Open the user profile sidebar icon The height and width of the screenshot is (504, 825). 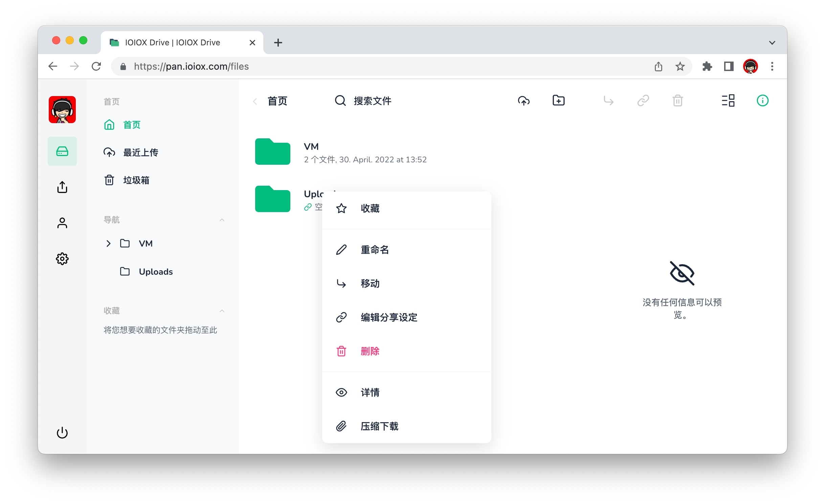pos(62,223)
